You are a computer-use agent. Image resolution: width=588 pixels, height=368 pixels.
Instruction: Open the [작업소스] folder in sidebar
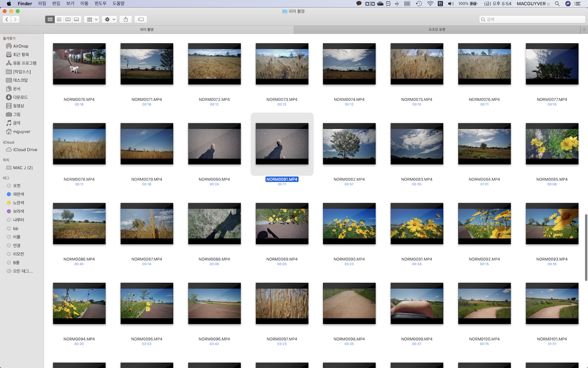click(22, 71)
